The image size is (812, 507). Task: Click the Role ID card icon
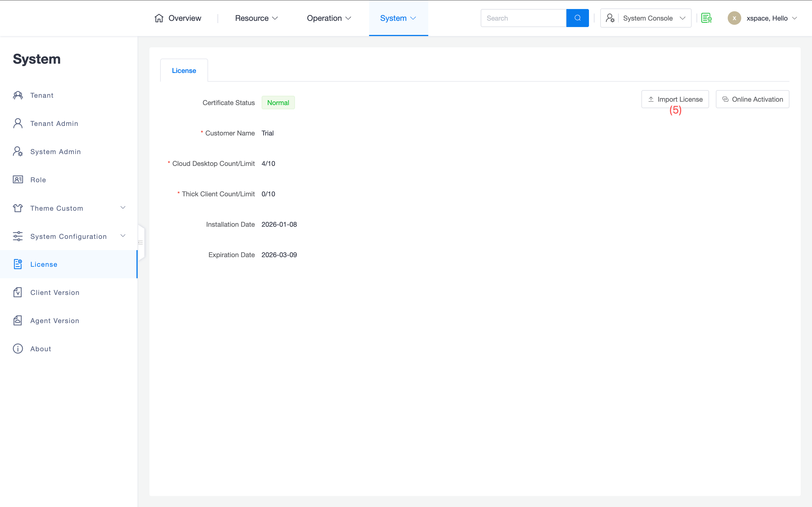click(x=18, y=180)
